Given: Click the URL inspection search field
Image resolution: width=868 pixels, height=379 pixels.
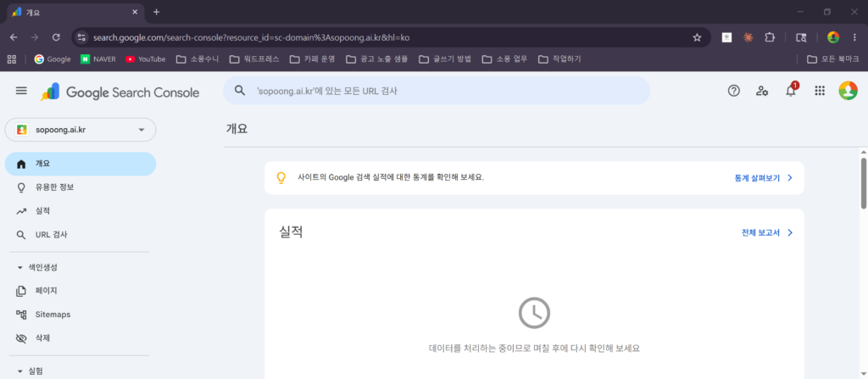Looking at the screenshot, I should [x=437, y=91].
